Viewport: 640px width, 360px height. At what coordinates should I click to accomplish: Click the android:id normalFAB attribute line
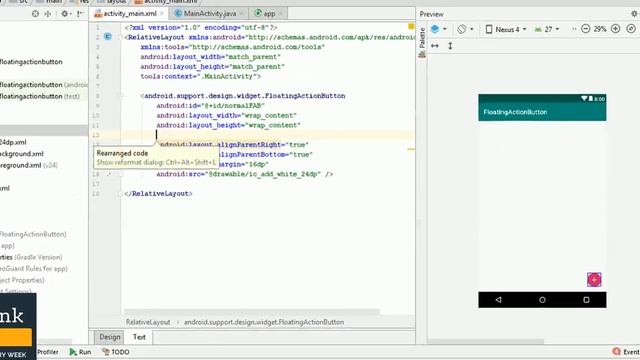tap(211, 105)
